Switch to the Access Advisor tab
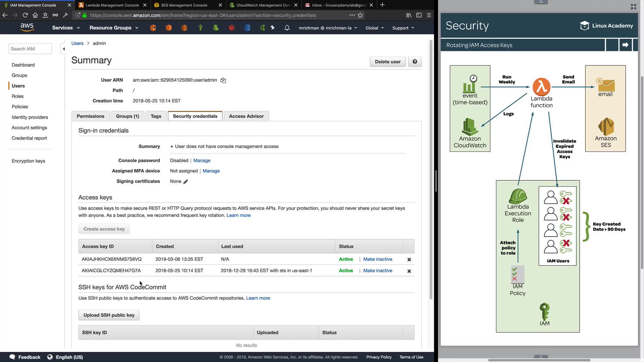Viewport: 644px width, 362px height. tap(246, 116)
